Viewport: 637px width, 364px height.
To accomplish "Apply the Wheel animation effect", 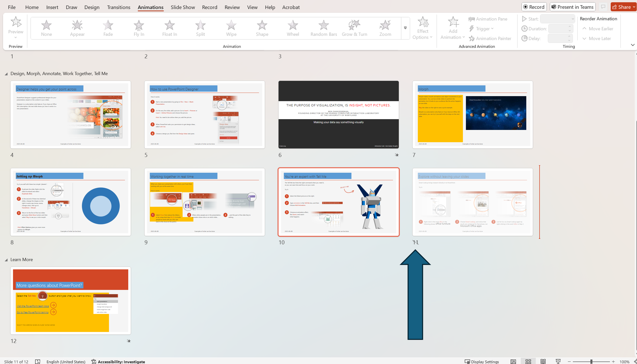I will point(292,28).
